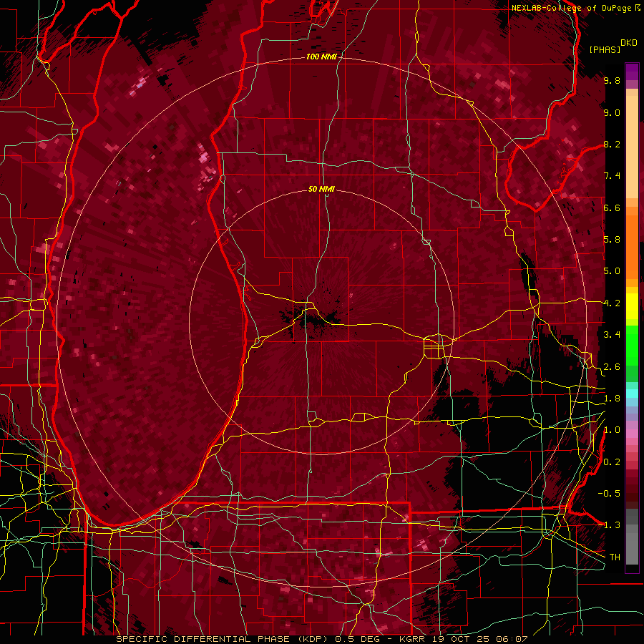The image size is (644, 644).
Task: Click the 9.0 value on the color scale
Action: (x=612, y=113)
